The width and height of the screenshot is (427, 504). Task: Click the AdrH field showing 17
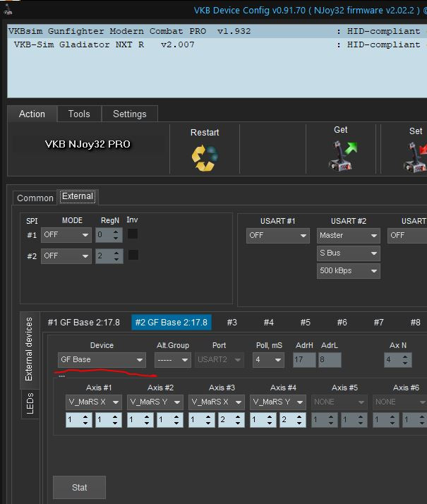pyautogui.click(x=304, y=360)
